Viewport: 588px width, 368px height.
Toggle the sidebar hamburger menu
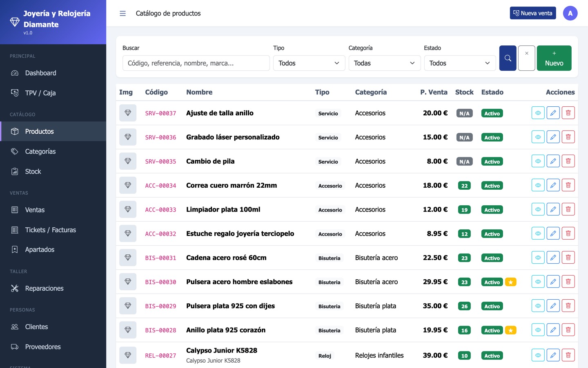[122, 13]
